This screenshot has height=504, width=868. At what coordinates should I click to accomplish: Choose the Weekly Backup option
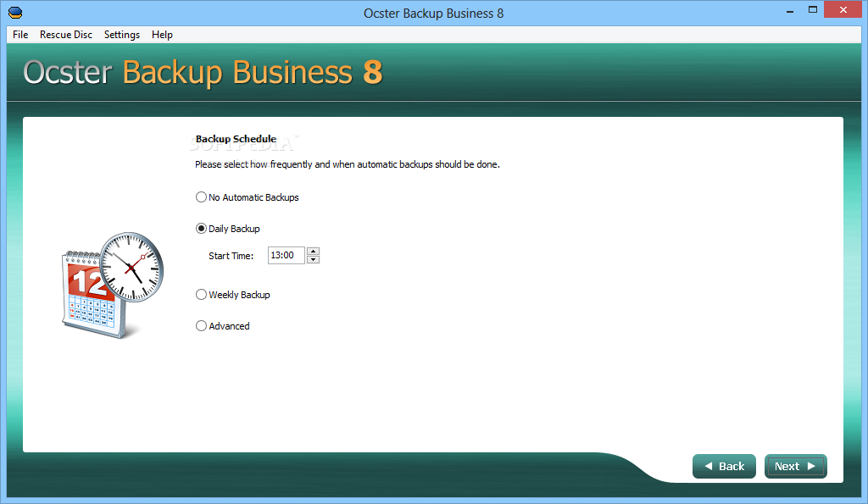(x=233, y=295)
